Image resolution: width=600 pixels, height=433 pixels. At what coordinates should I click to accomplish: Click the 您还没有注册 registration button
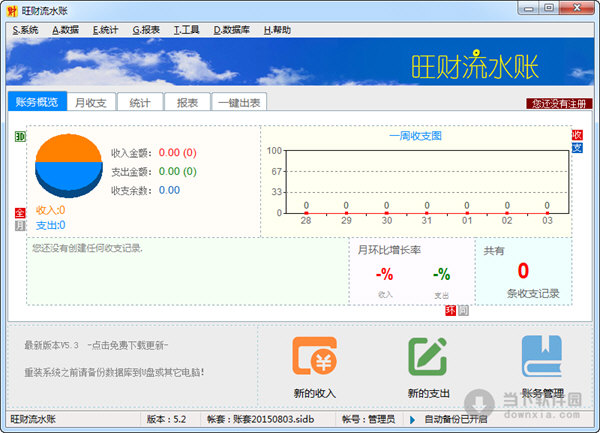559,103
